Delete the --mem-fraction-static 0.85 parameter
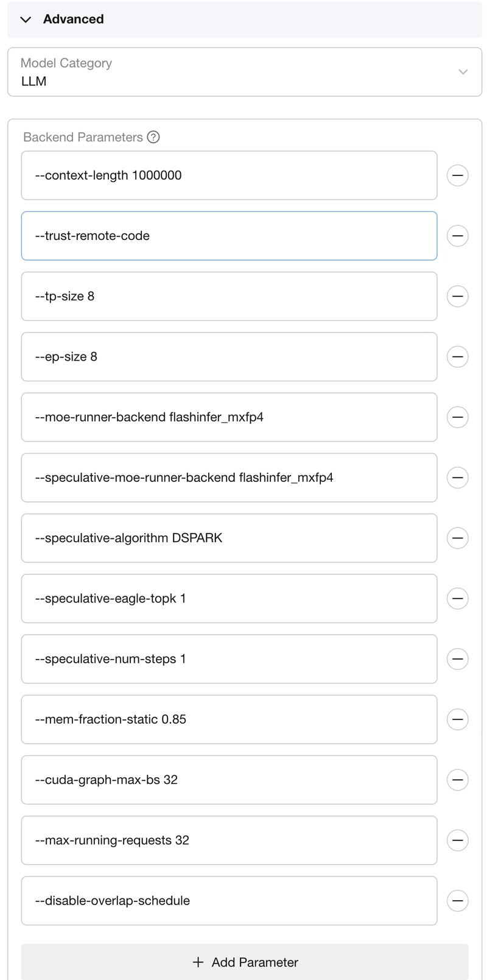Image resolution: width=487 pixels, height=980 pixels. 457,719
